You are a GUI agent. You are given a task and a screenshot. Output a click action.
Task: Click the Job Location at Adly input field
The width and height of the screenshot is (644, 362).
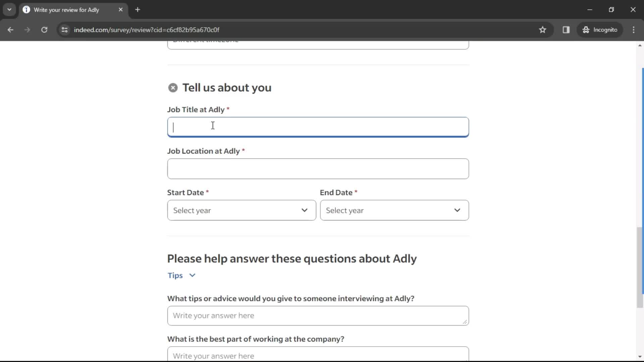click(x=318, y=168)
